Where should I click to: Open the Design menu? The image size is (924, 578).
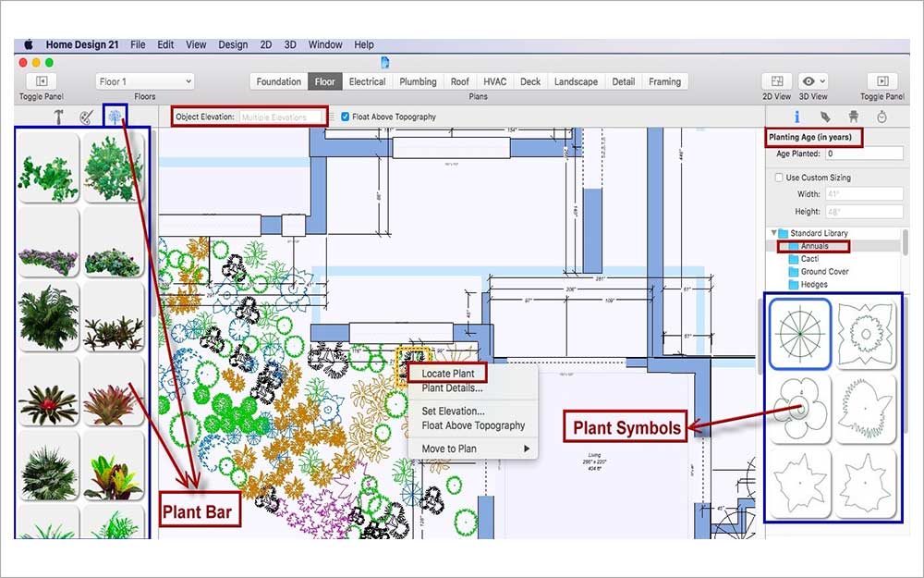[x=233, y=44]
